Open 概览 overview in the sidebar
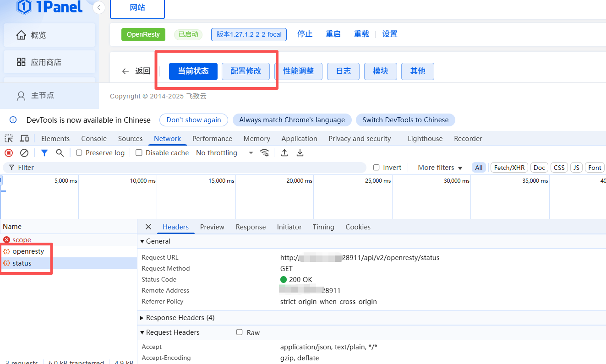606x364 pixels. pos(49,35)
